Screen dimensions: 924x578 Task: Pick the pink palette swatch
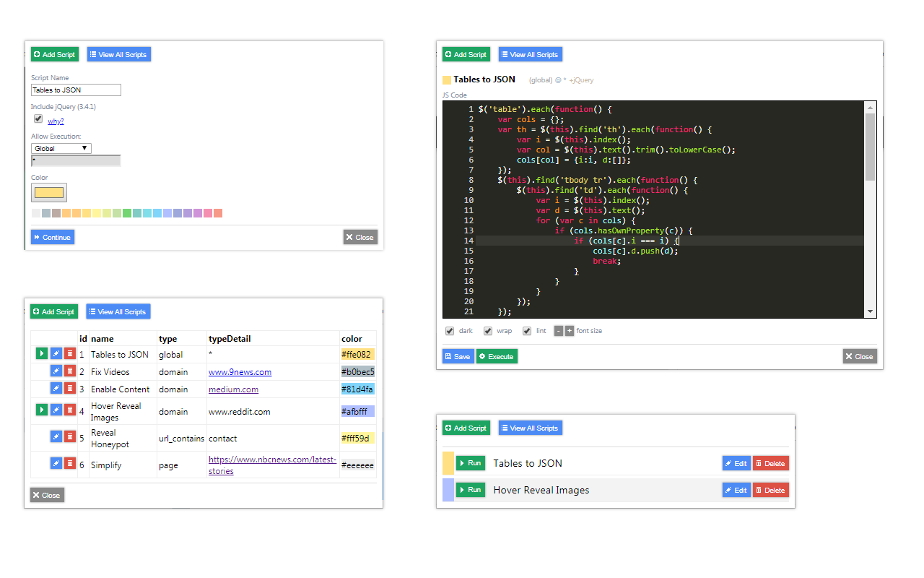pyautogui.click(x=208, y=213)
